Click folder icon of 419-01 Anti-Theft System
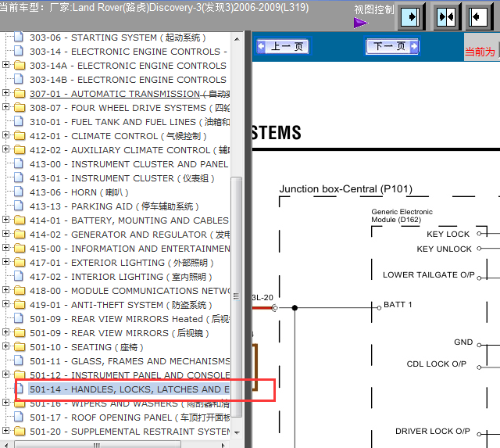 [20, 304]
